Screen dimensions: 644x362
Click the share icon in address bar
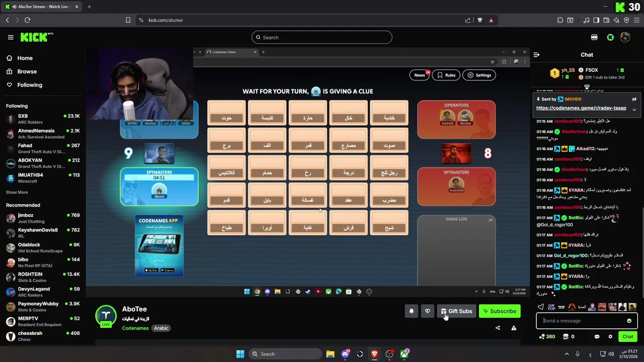pos(468,20)
